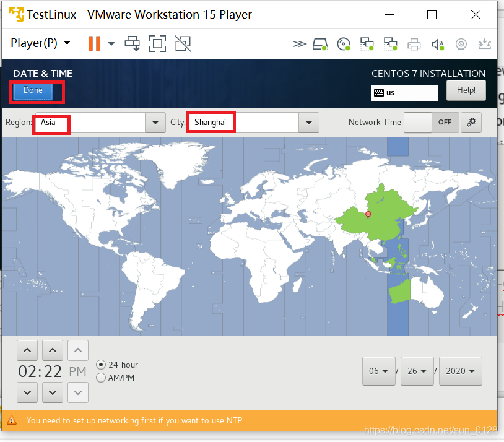Click the CD/DVD drive icon
This screenshot has width=504, height=442.
(344, 44)
